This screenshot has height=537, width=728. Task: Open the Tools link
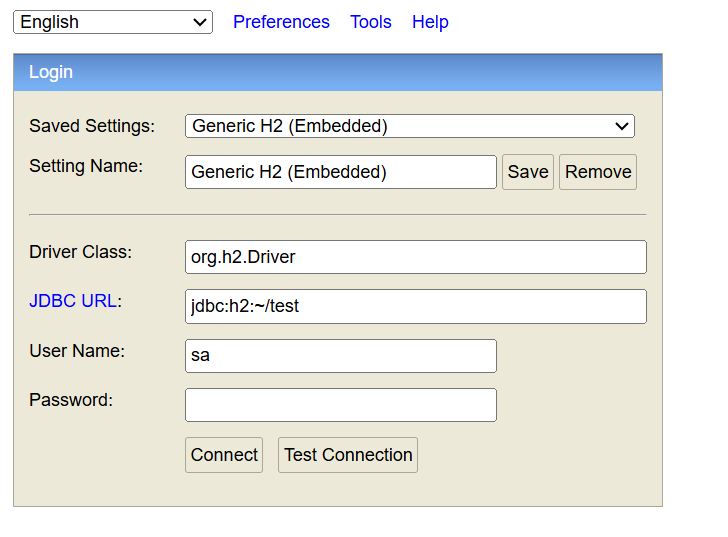point(370,22)
